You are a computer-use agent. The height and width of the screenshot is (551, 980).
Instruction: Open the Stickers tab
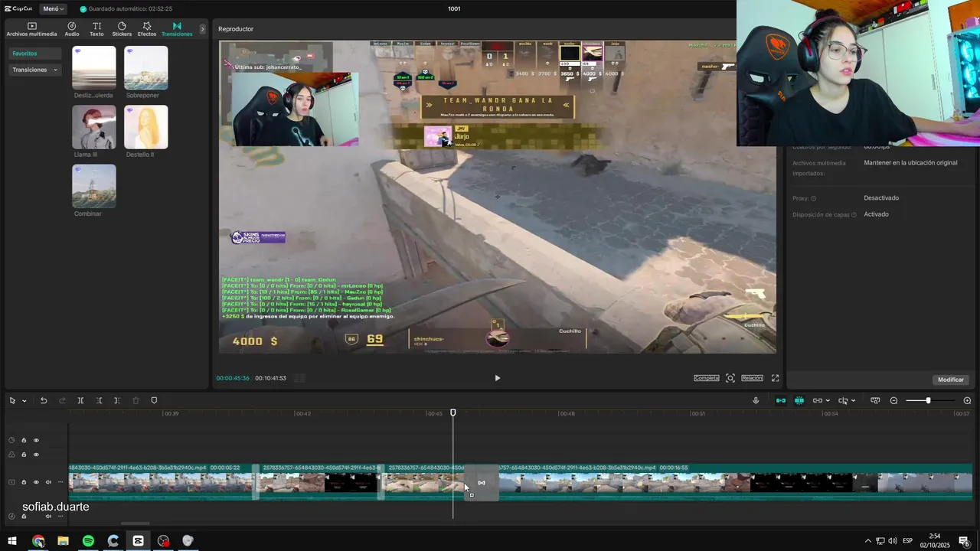[122, 29]
